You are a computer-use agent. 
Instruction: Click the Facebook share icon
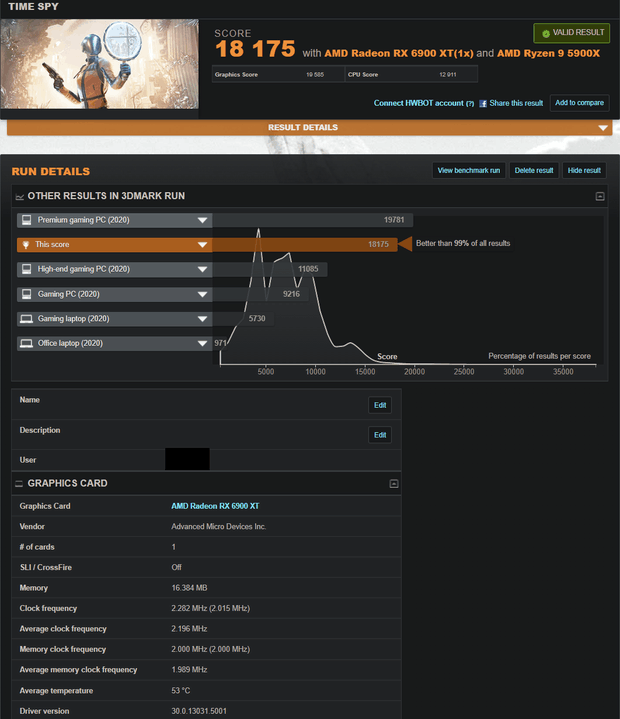[483, 104]
